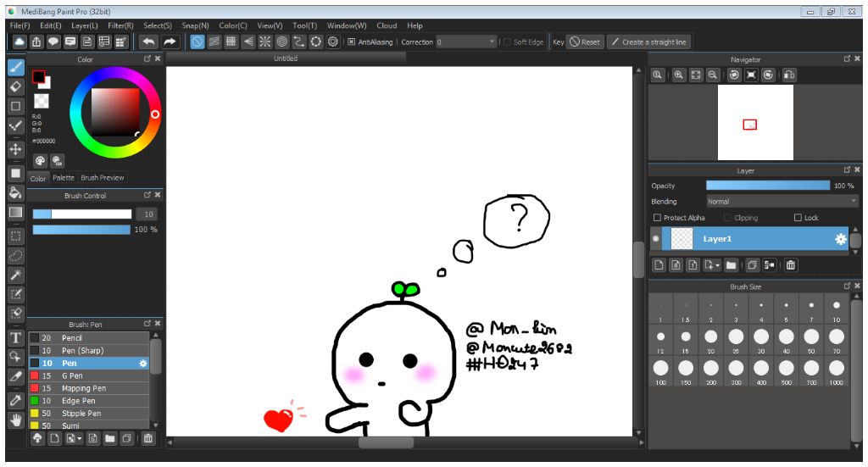Image resolution: width=868 pixels, height=467 pixels.
Task: Open the Blending mode dropdown
Action: tap(782, 202)
